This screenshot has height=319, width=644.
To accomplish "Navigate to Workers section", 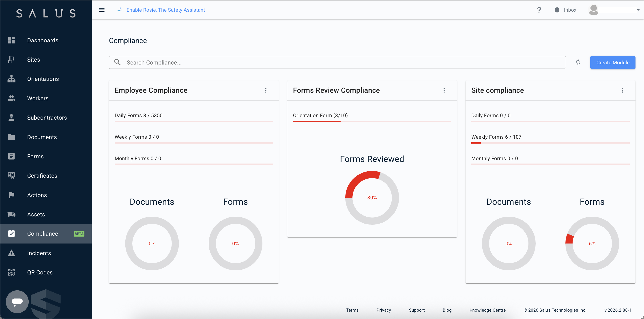I will coord(46,98).
